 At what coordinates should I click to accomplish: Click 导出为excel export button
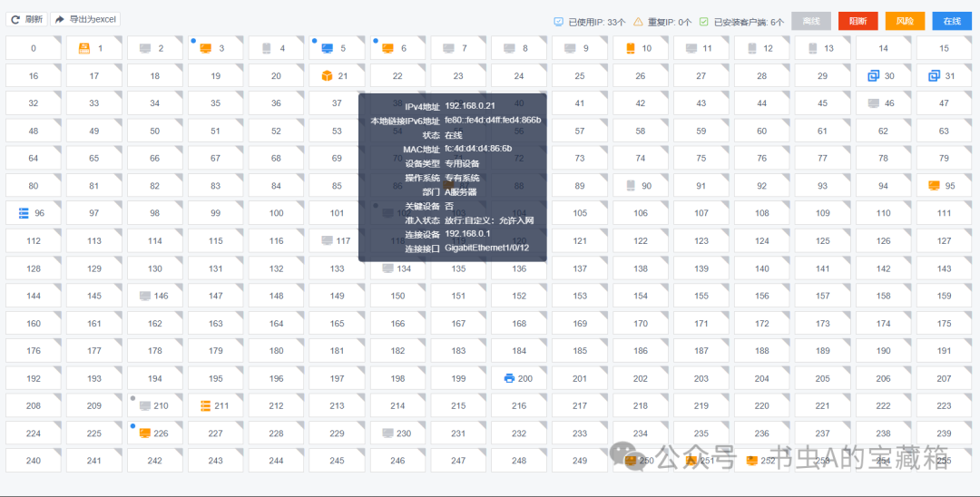tap(85, 19)
